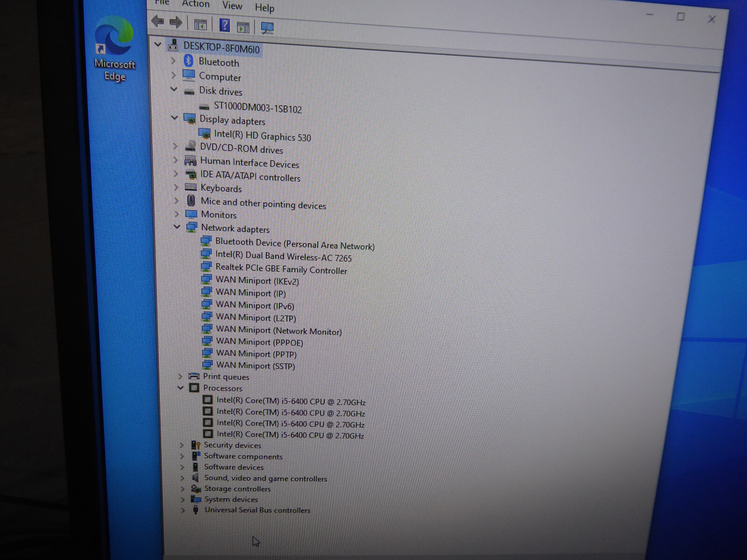The height and width of the screenshot is (560, 747).
Task: Click the Forward arrow in toolbar
Action: coord(176,22)
